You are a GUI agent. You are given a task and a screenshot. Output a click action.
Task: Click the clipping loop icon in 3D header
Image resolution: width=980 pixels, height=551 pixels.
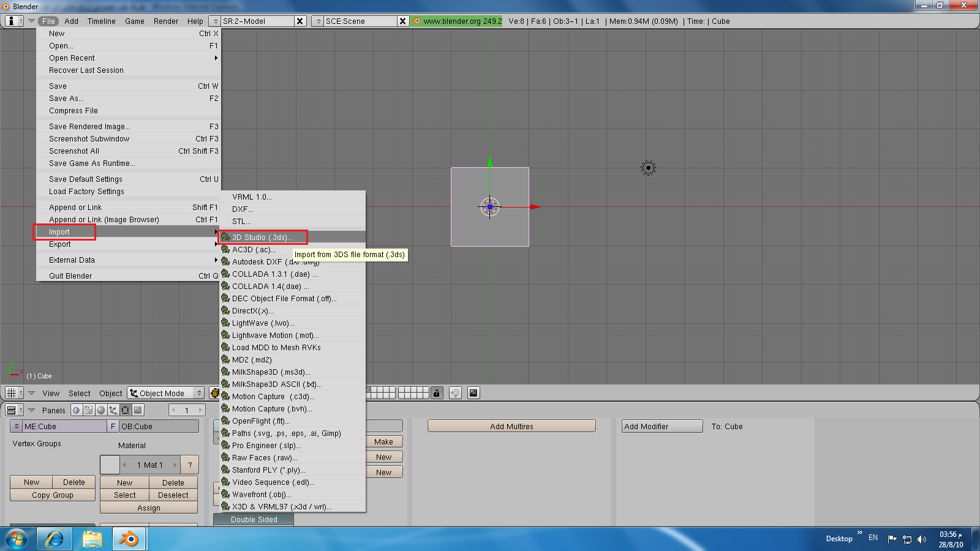point(455,393)
